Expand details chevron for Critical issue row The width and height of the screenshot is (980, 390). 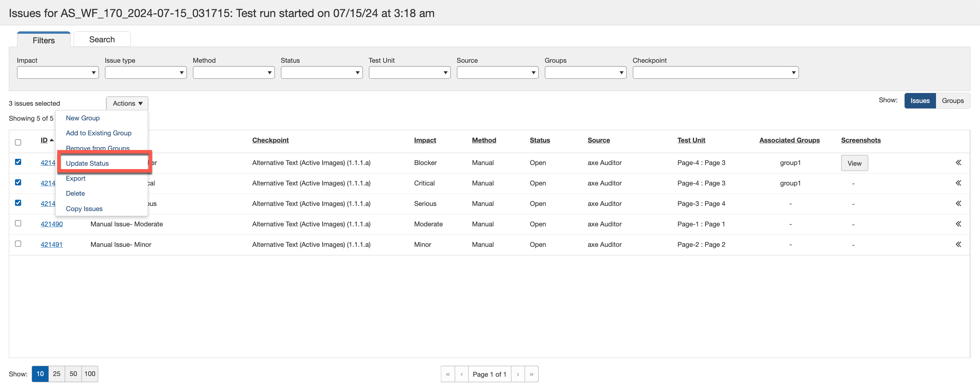coord(958,183)
